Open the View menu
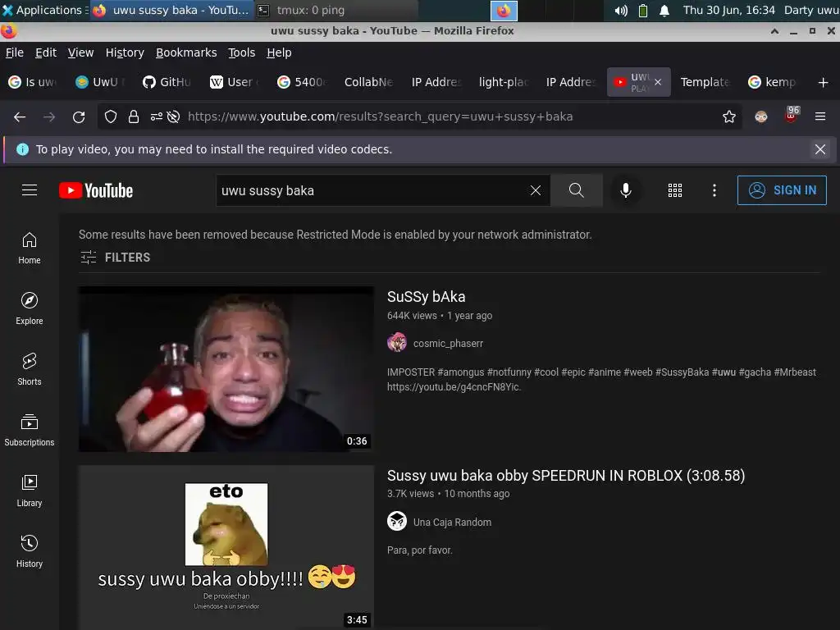Image resolution: width=840 pixels, height=630 pixels. pyautogui.click(x=80, y=52)
